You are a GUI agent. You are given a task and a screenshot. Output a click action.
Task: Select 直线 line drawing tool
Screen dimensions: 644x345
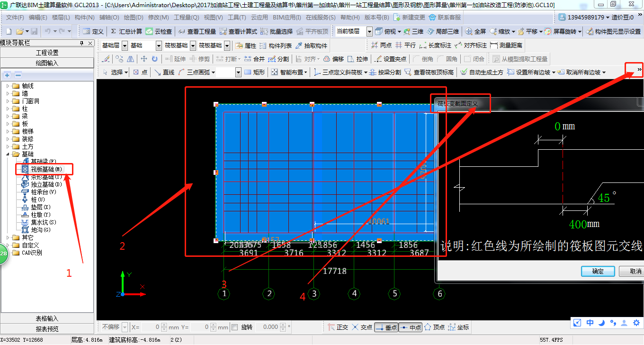[164, 72]
